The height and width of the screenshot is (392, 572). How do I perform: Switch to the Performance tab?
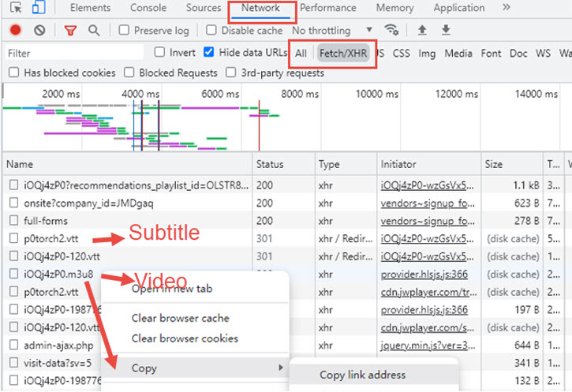328,8
